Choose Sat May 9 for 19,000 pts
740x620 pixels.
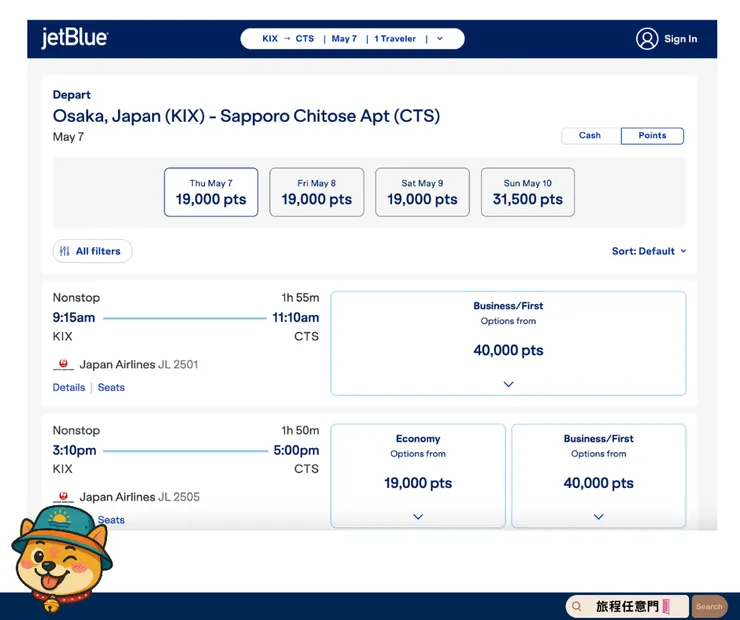[422, 192]
